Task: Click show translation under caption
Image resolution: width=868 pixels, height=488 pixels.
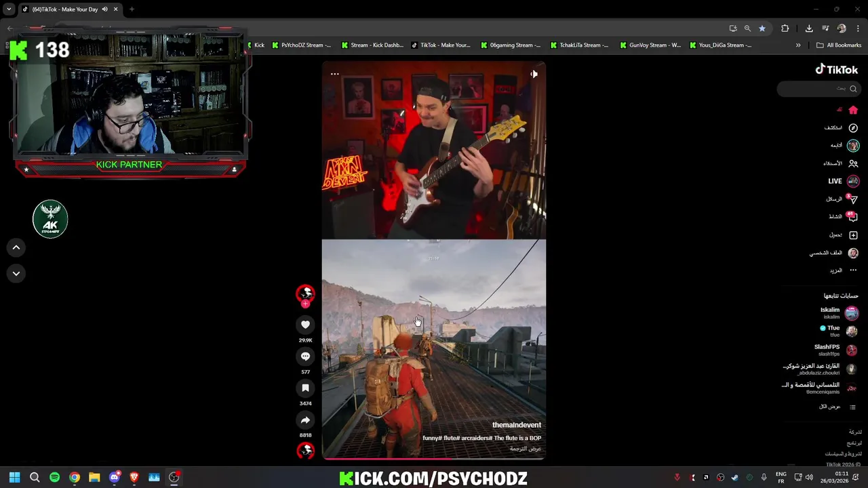Action: pyautogui.click(x=526, y=449)
